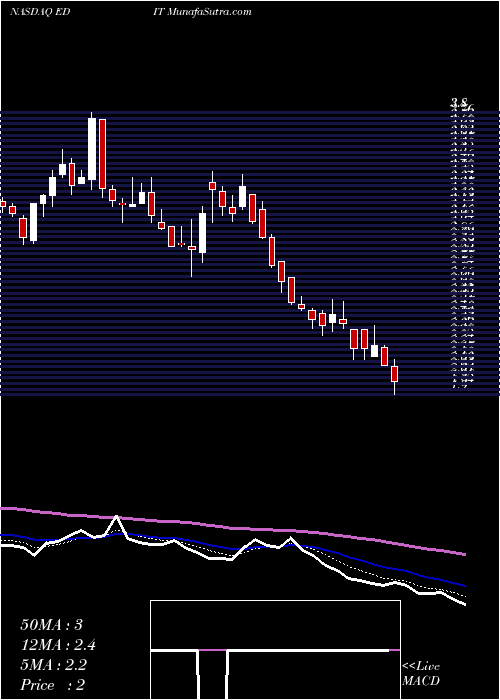The width and height of the screenshot is (500, 700).
Task: Click the '<<Live MACD' label
Action: coord(421,674)
